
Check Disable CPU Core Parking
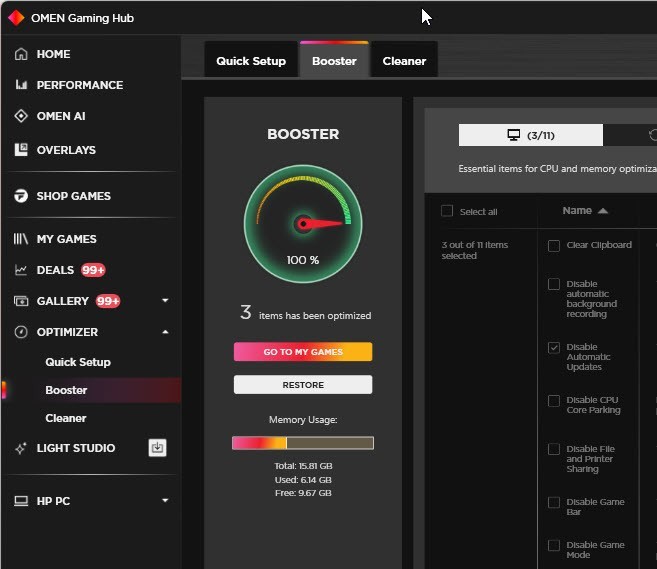(554, 401)
